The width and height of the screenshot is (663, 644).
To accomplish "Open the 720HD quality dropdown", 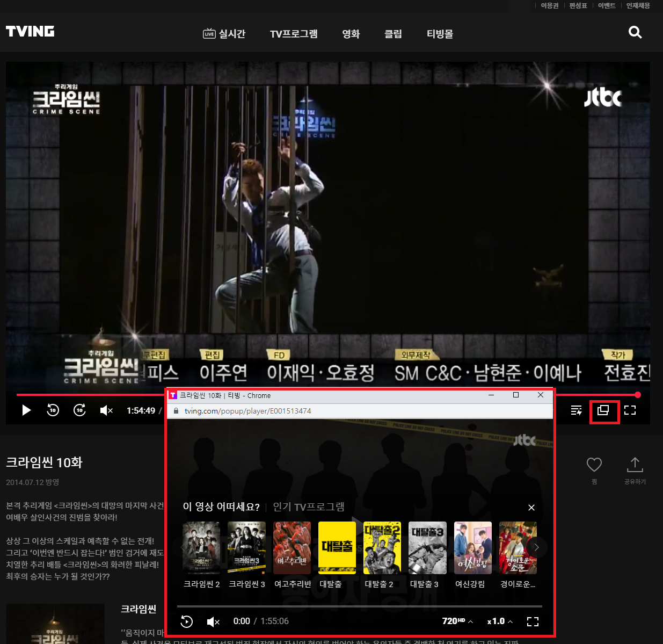I will [457, 621].
